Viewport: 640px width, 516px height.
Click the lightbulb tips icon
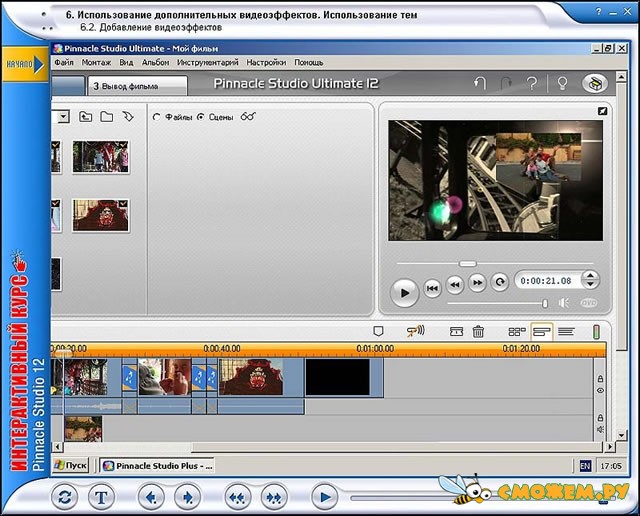point(562,83)
